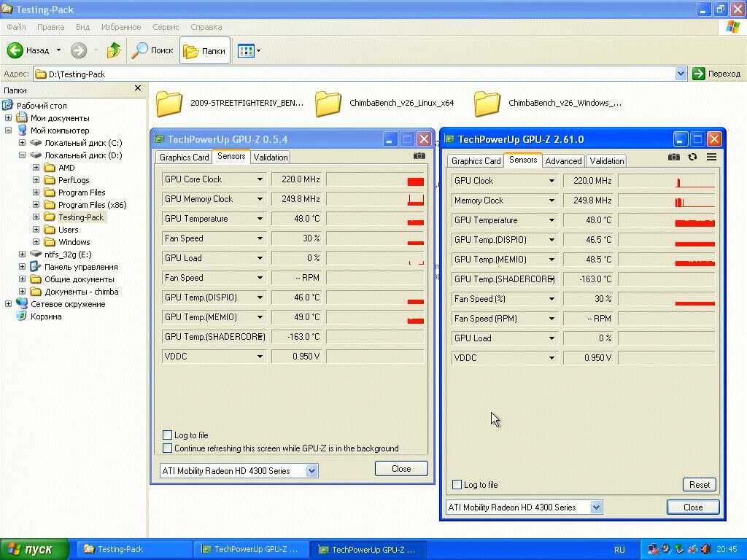Viewport: 747px width, 560px height.
Task: Open VDDC dropdown in GPU-Z 0.5.4
Action: [x=260, y=356]
